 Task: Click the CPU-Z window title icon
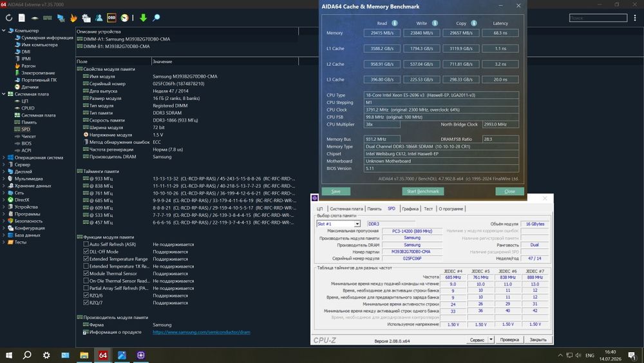(x=315, y=198)
